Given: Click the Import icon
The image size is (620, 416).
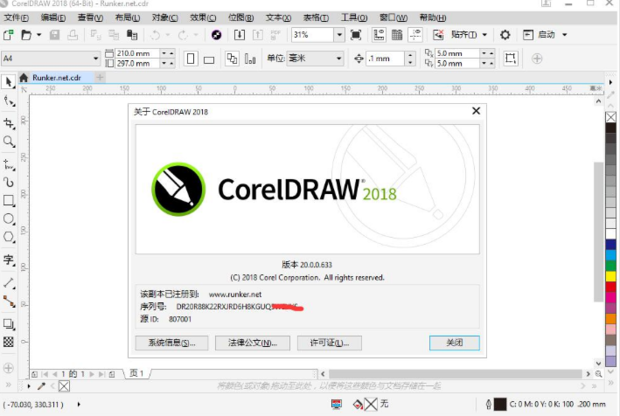Looking at the screenshot, I should point(239,35).
